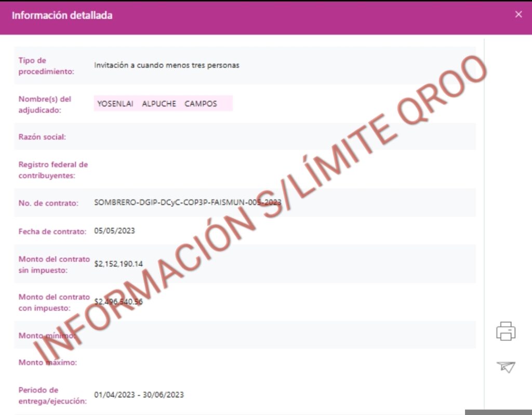This screenshot has width=532, height=415.
Task: Click the contract date 05/05/2023
Action: [114, 231]
